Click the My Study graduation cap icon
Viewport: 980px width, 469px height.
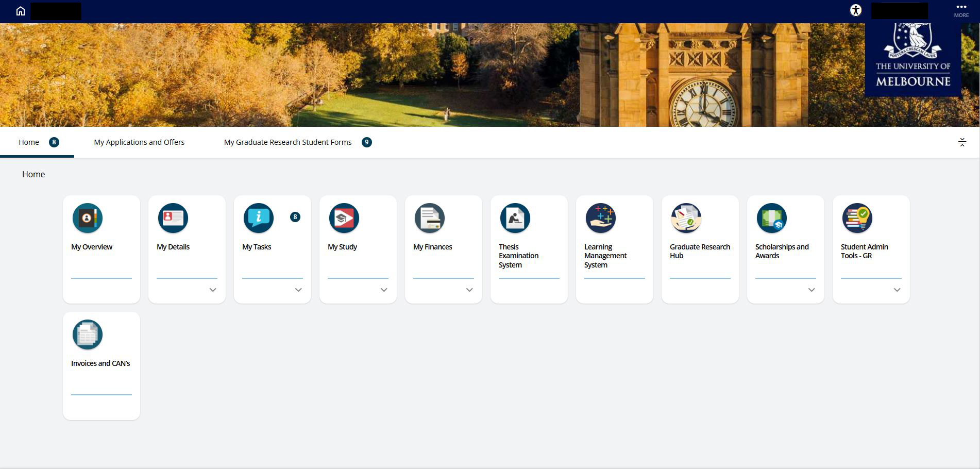click(344, 218)
